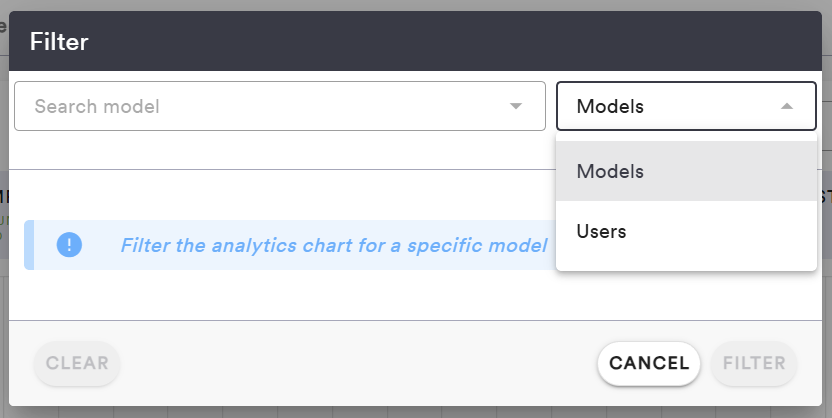
Task: Collapse the Models dropdown using its caret
Action: point(787,106)
